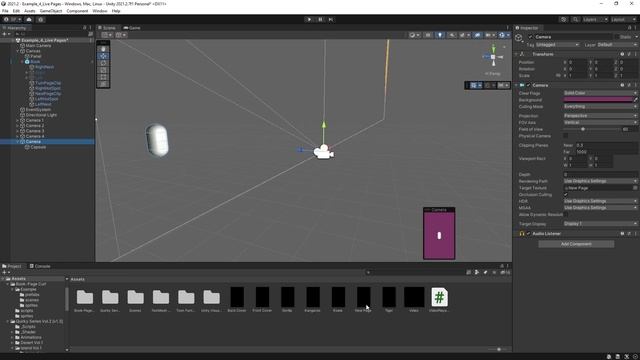Open the GameObject menu

(51, 11)
